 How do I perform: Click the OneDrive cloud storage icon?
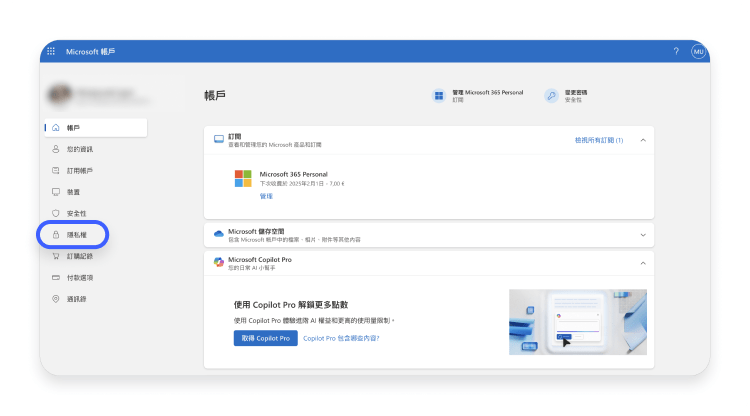tap(219, 234)
